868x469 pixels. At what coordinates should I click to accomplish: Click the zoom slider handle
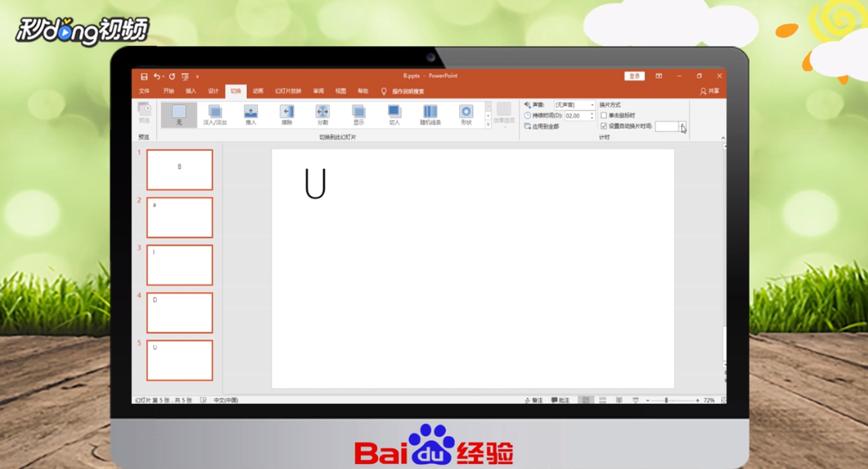666,400
